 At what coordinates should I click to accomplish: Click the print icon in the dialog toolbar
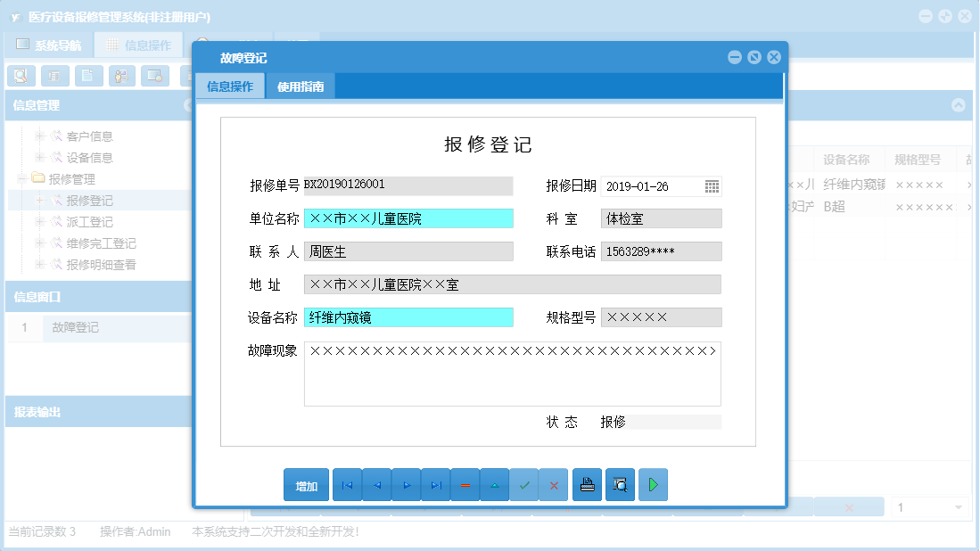(x=588, y=484)
